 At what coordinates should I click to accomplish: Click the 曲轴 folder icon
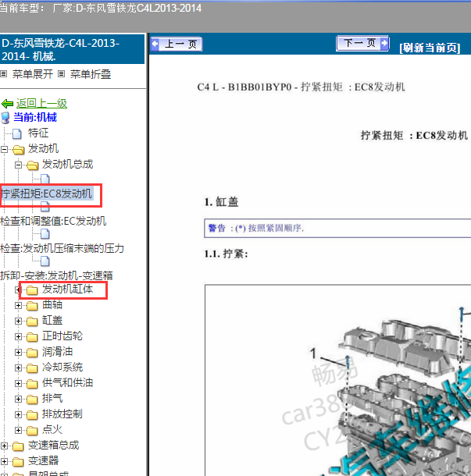pos(32,306)
